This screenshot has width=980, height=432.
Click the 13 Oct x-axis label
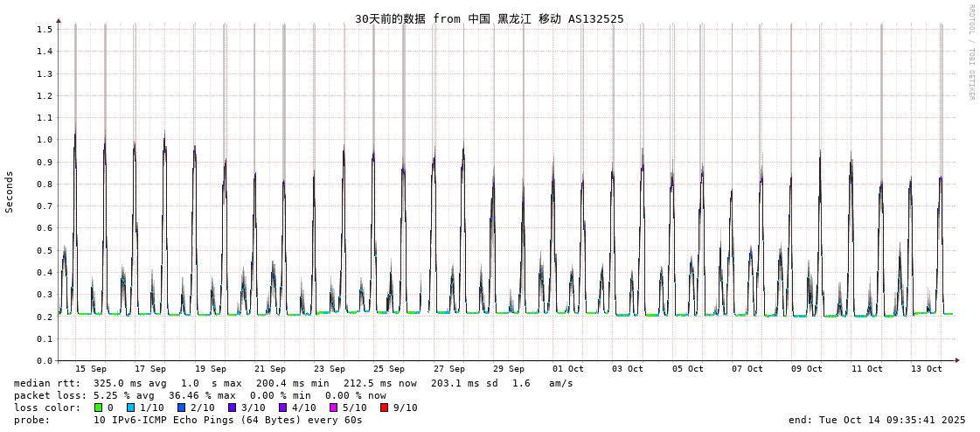(x=927, y=369)
